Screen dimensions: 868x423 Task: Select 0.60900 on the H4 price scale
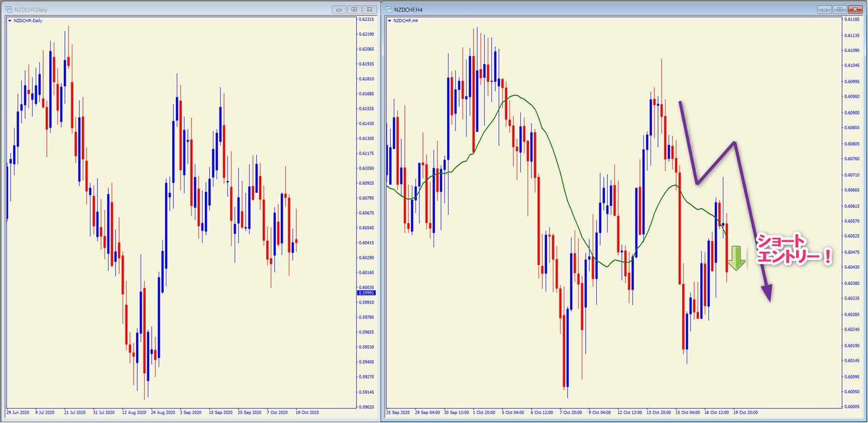pos(852,112)
